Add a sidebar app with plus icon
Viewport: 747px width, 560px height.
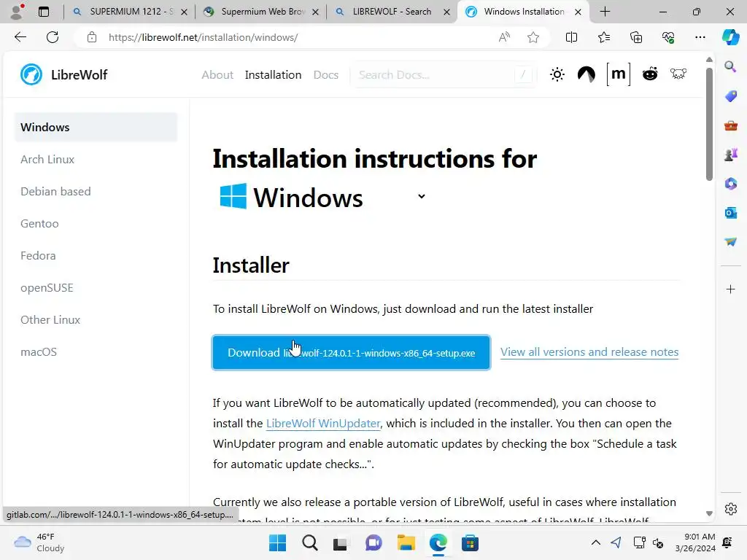coord(730,289)
